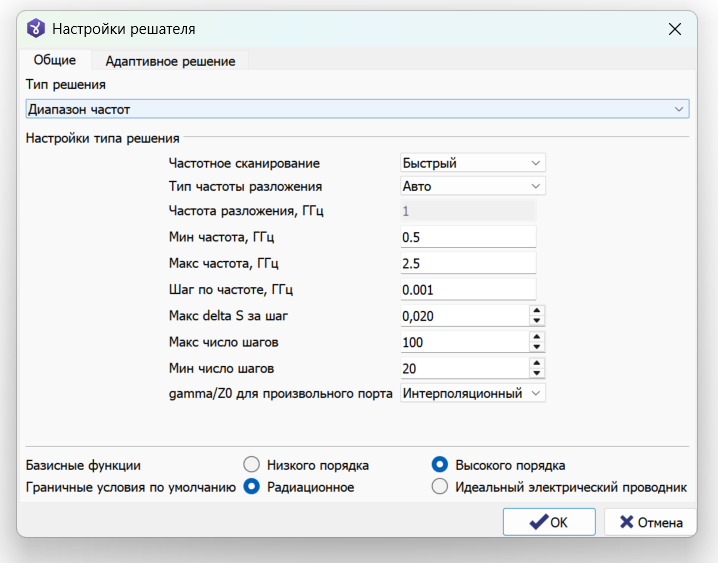Select Высокого порядка basis functions

tap(440, 465)
